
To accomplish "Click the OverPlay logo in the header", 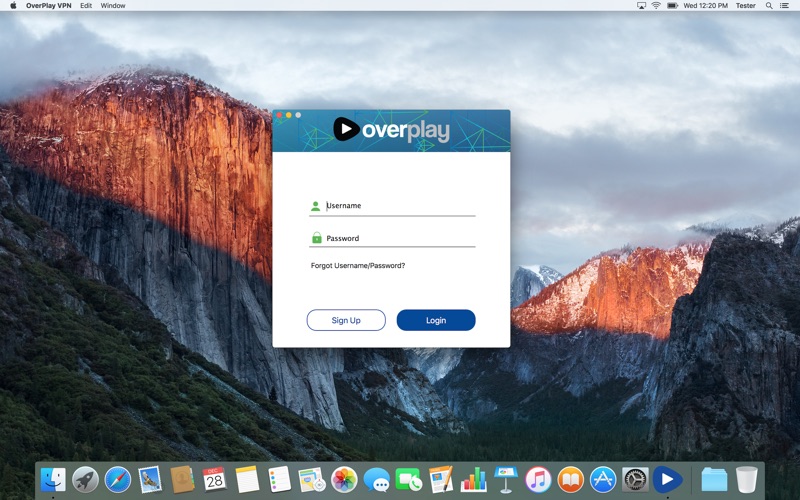I will (391, 130).
